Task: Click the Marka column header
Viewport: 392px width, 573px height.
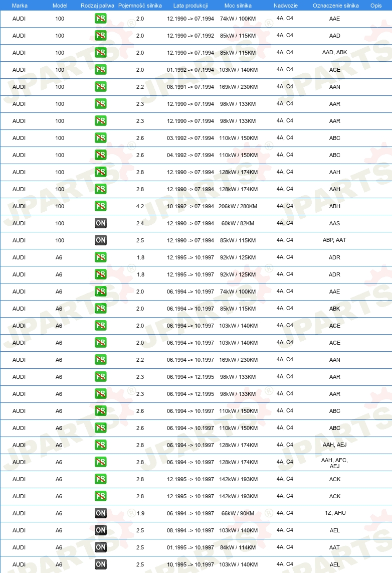Action: (x=20, y=6)
